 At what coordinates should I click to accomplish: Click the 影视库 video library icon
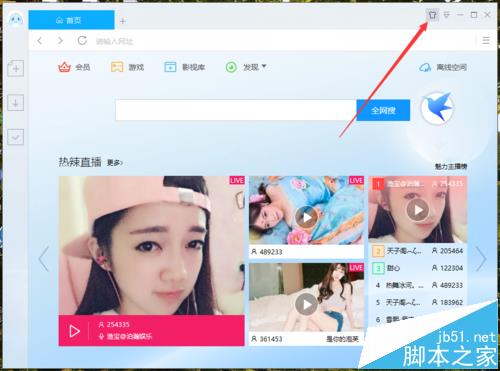170,67
